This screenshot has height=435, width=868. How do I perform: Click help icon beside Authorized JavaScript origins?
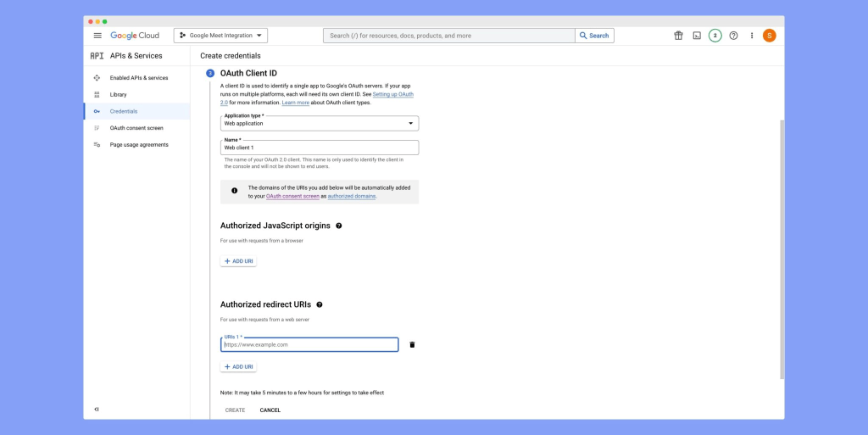coord(339,226)
